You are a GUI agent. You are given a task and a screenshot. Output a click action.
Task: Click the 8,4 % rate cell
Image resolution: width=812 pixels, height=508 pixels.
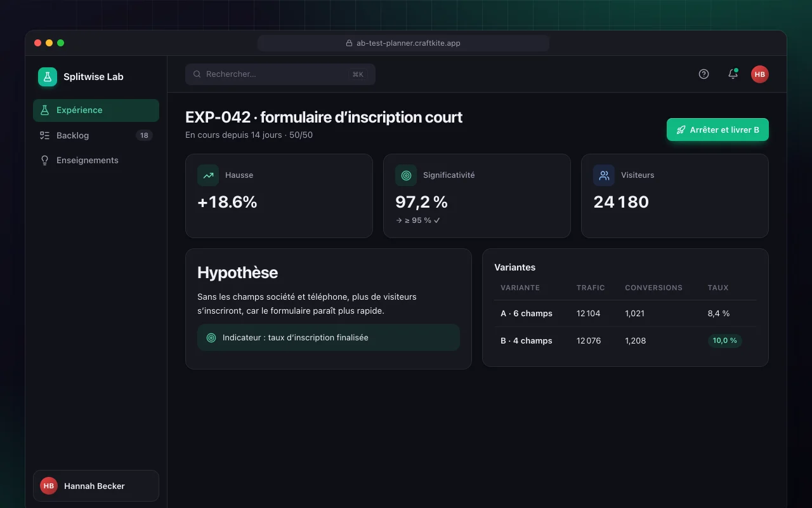(719, 314)
